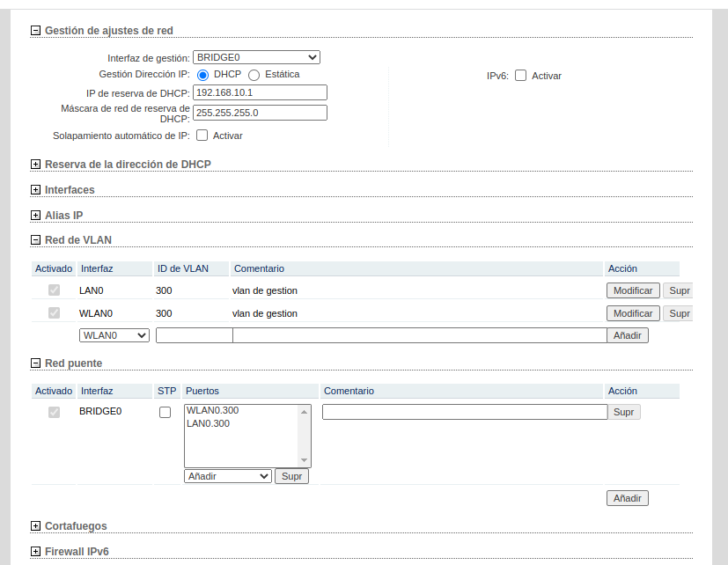Click the new ID de VLAN input field

point(194,335)
